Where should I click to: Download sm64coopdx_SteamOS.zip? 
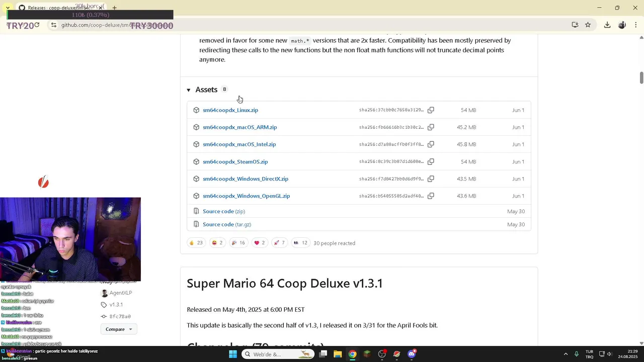click(x=235, y=162)
